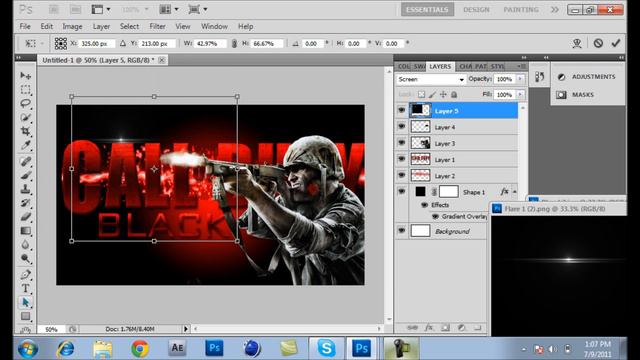Toggle Gradient Overlay effect visibility
The height and width of the screenshot is (360, 640).
click(x=435, y=216)
